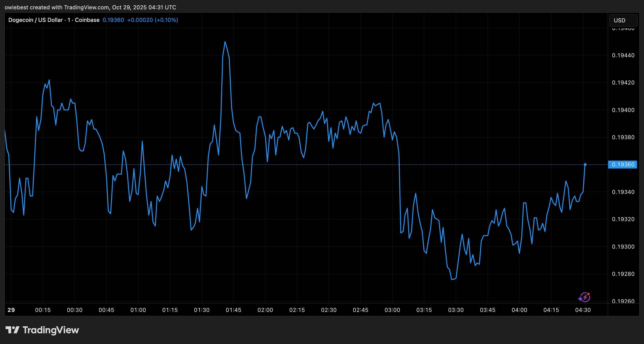Viewport: 644px width, 344px height.
Task: Click the Dogecoin / US Dollar title
Action: [35, 20]
